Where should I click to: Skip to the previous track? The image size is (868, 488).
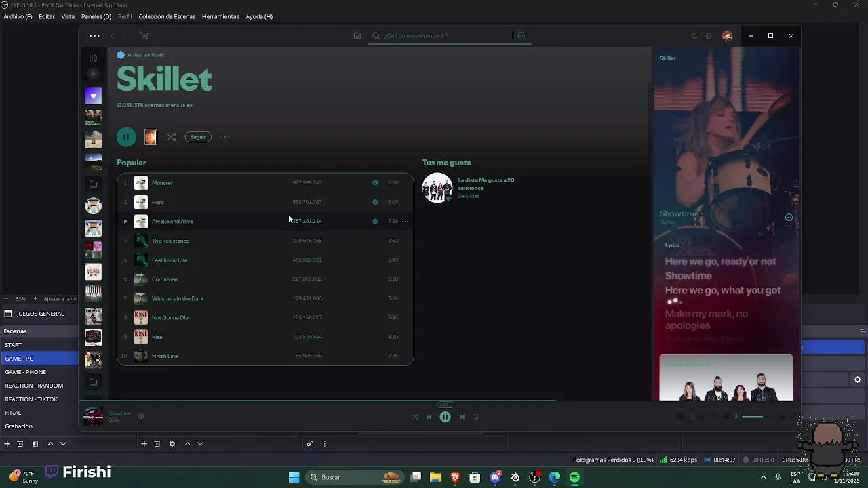pos(429,417)
